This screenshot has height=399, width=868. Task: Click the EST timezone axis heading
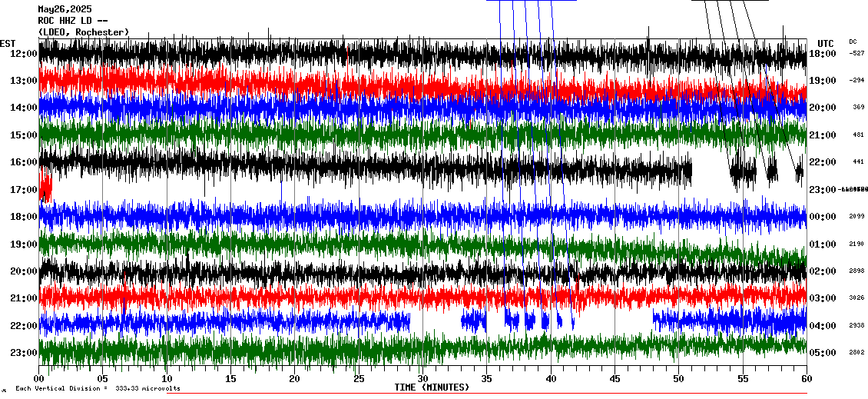[8, 43]
